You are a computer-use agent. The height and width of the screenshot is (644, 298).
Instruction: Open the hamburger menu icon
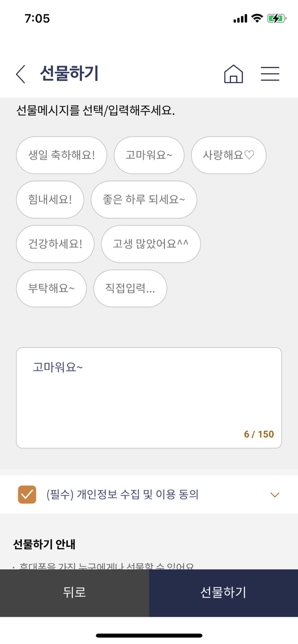(270, 74)
